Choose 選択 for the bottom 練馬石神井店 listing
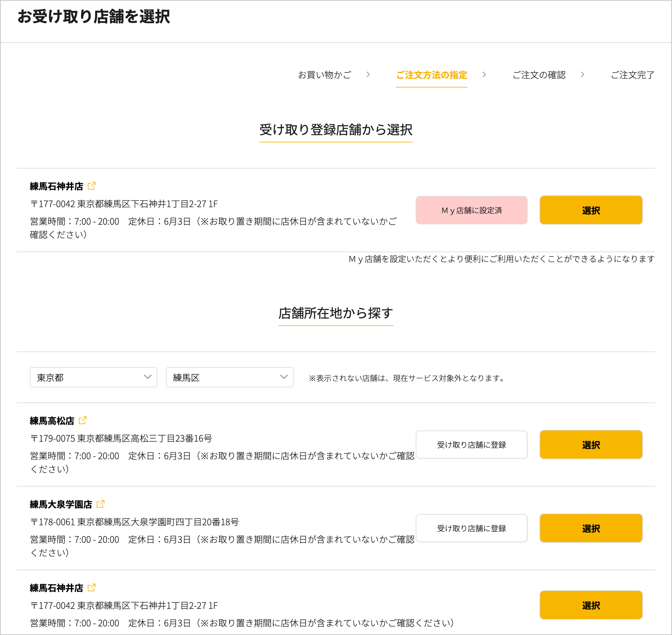672x635 pixels. click(x=591, y=605)
